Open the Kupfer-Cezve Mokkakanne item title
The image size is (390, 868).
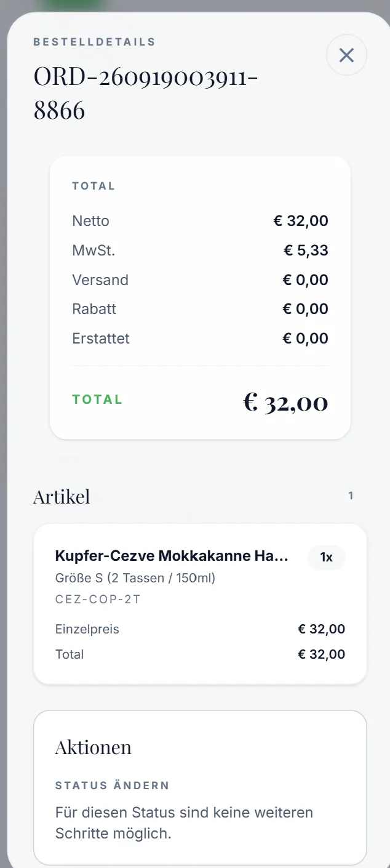(172, 557)
